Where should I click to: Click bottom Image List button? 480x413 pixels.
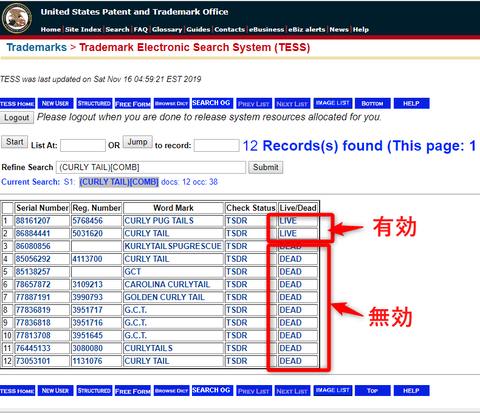click(333, 390)
